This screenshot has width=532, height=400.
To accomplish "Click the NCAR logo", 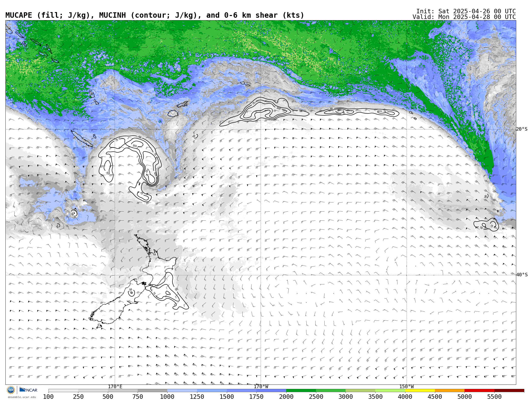I will (28, 390).
